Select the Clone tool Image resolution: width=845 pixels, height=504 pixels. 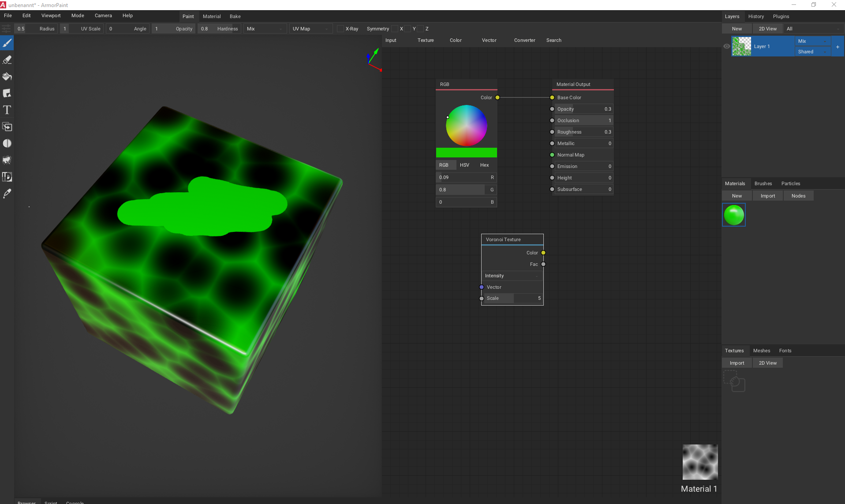point(7,127)
